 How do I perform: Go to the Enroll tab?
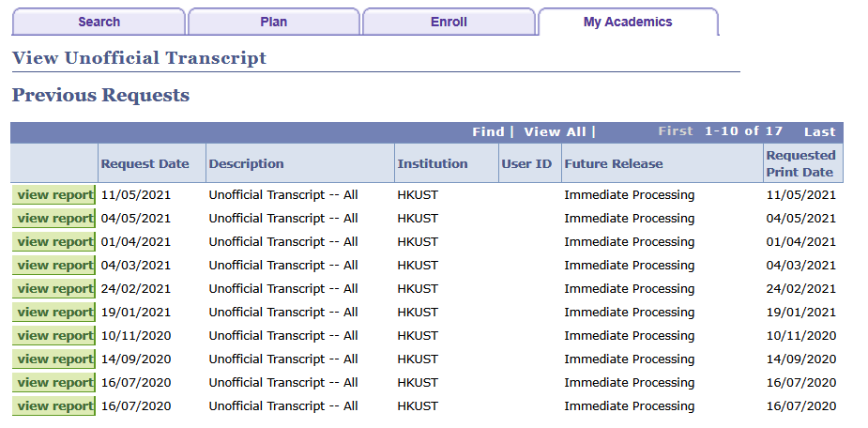click(x=449, y=23)
